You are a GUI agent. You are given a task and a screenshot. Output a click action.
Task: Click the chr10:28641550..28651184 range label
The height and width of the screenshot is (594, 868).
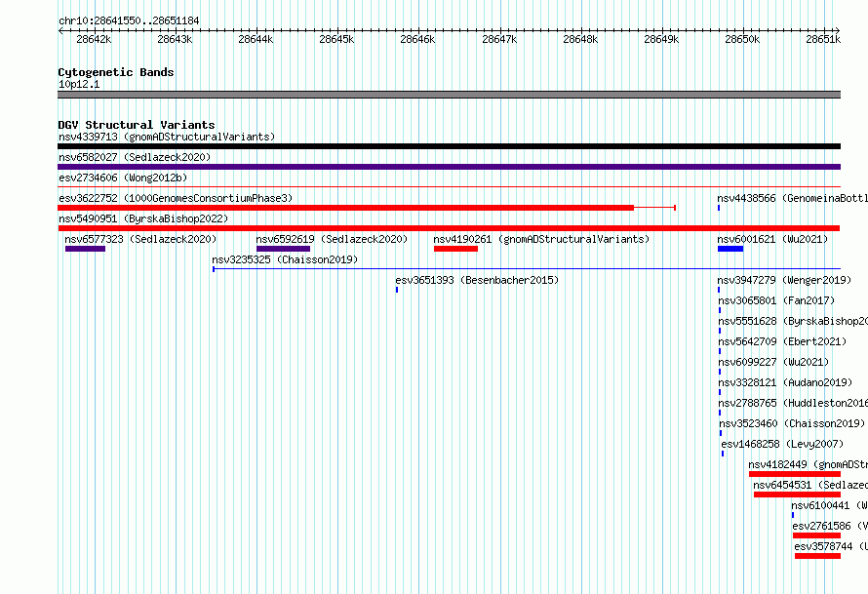[x=129, y=20]
